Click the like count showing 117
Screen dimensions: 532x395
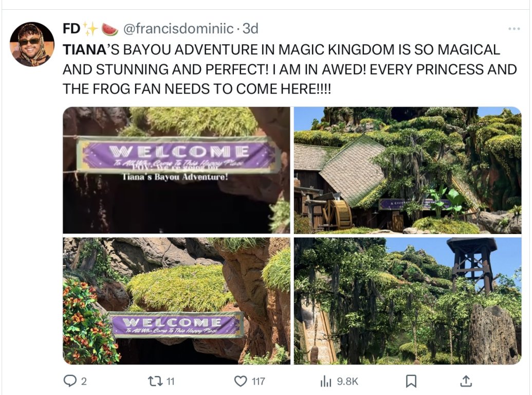[258, 381]
